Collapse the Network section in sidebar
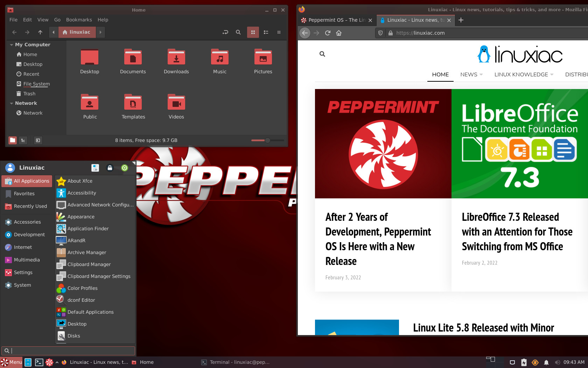588x368 pixels. click(x=12, y=103)
